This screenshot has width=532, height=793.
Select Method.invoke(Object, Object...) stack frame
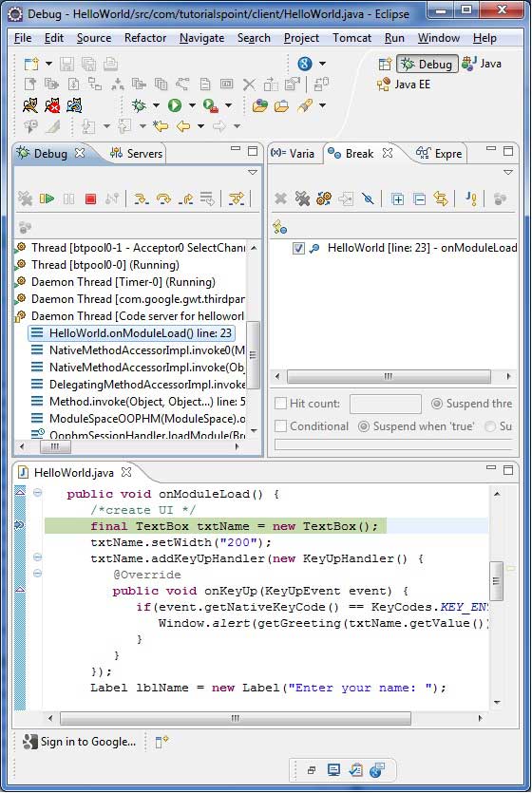click(x=138, y=402)
